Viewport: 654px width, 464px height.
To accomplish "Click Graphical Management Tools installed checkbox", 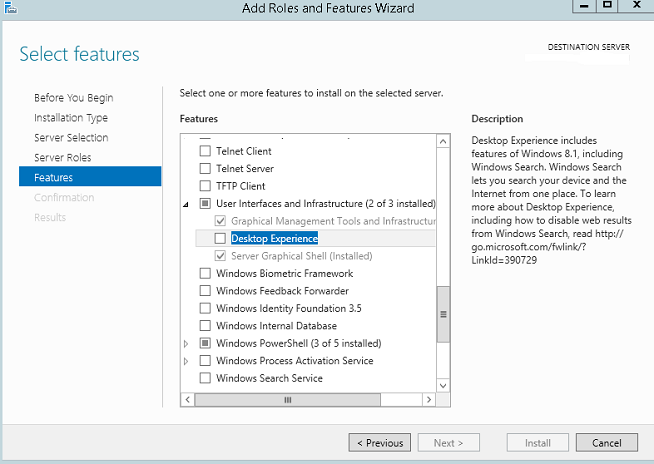I will point(220,221).
